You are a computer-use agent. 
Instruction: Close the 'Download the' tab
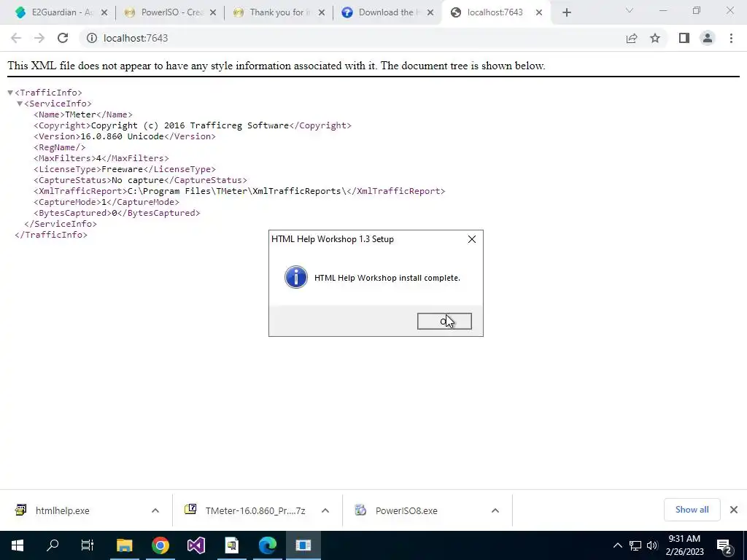coord(430,12)
